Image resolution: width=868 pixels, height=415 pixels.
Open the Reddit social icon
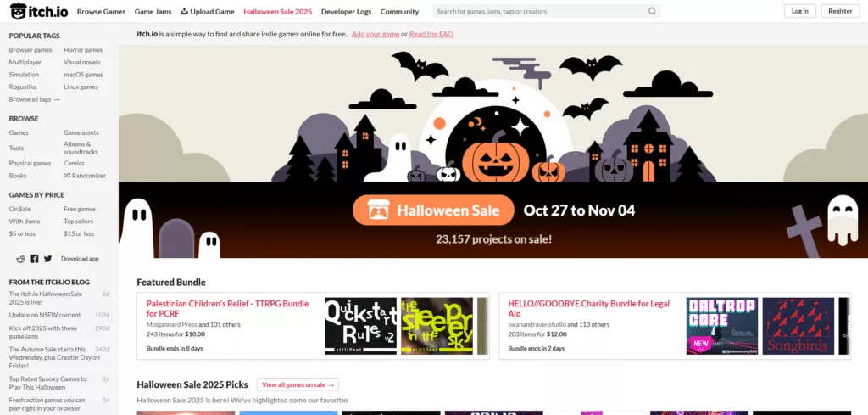pos(20,259)
